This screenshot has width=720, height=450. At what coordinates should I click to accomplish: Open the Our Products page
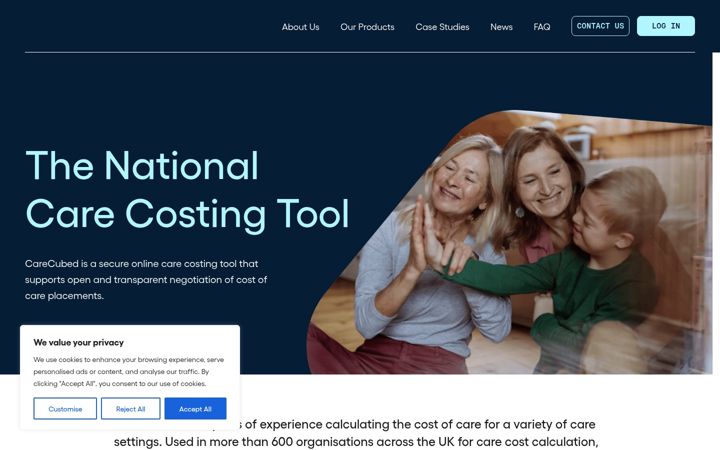pos(367,27)
